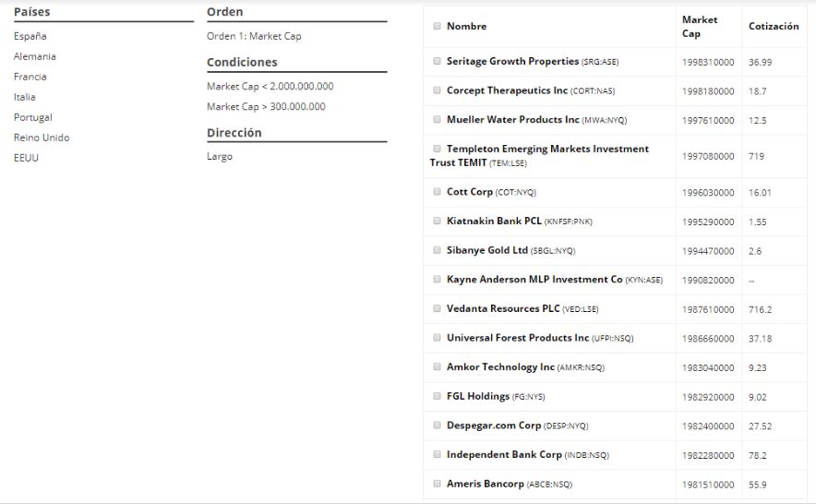Select Alemania from the countries list
The width and height of the screenshot is (816, 504).
35,56
